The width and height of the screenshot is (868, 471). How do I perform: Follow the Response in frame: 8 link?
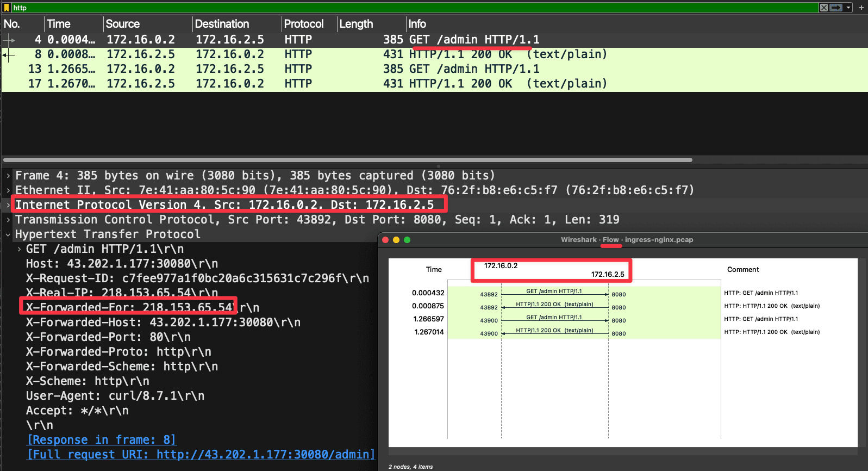[102, 439]
